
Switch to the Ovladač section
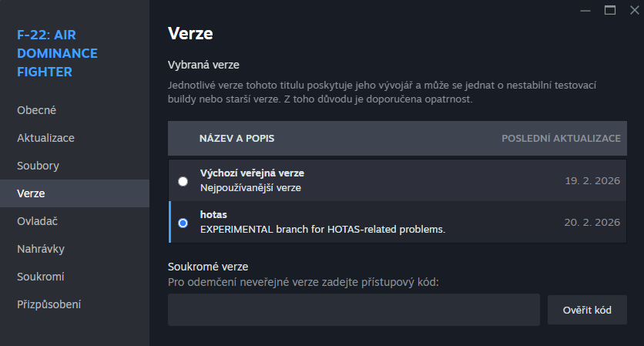[x=38, y=221]
